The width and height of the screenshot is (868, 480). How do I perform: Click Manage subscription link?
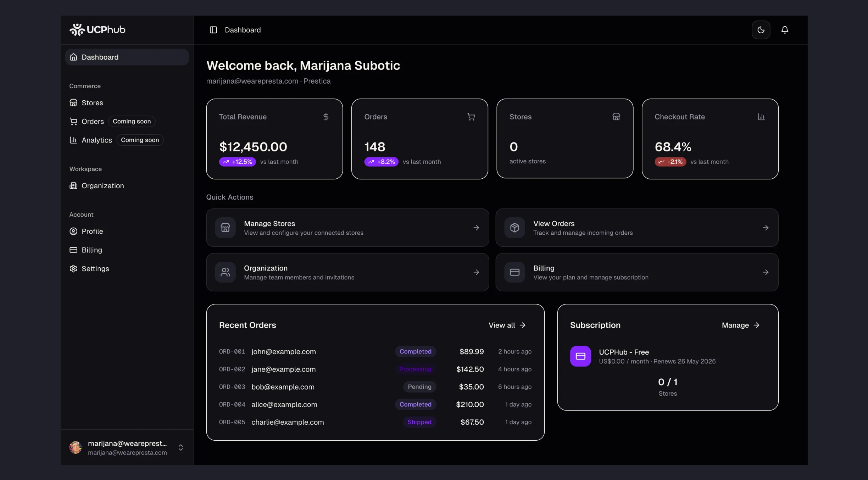click(741, 325)
